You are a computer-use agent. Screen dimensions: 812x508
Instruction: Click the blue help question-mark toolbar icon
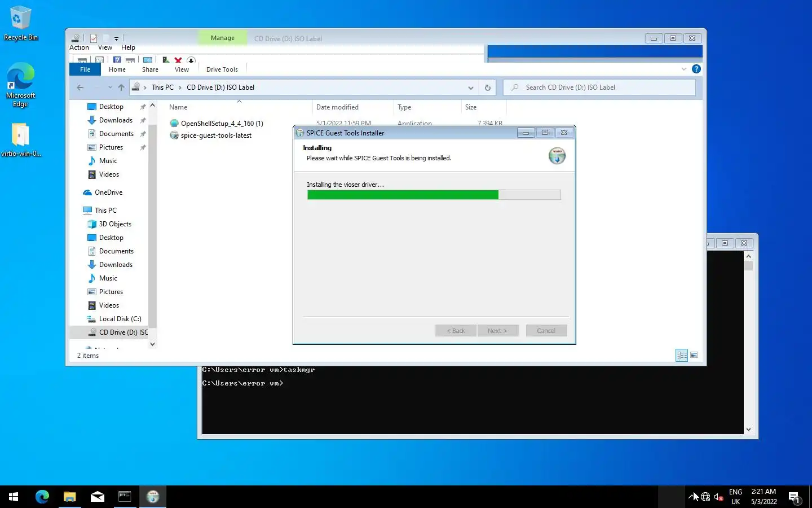(x=117, y=60)
